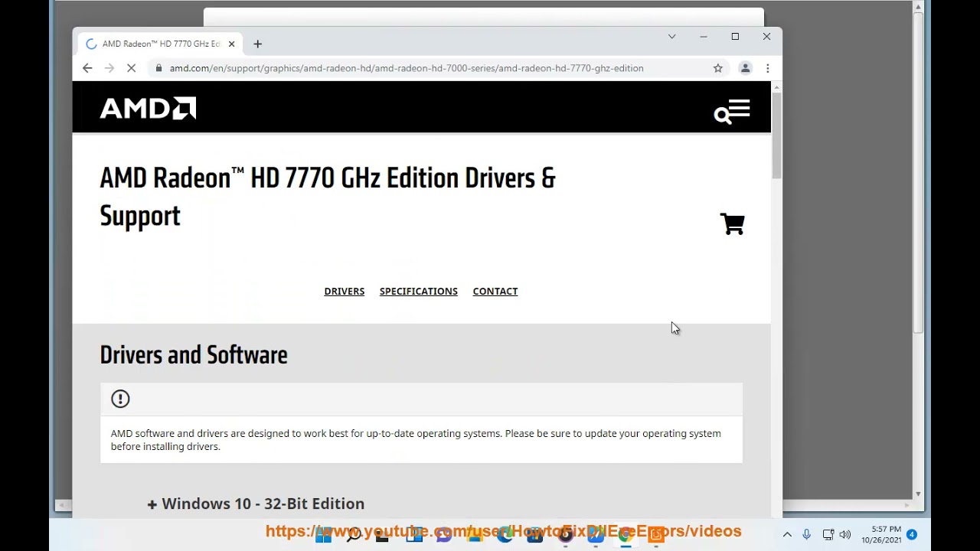Select the AMD Radeon HD 7770 tab
Image resolution: width=980 pixels, height=551 pixels.
click(161, 44)
